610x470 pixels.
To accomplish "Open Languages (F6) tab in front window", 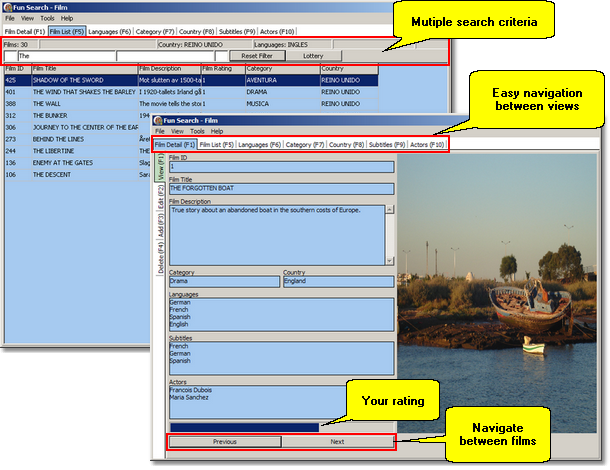I will 259,145.
